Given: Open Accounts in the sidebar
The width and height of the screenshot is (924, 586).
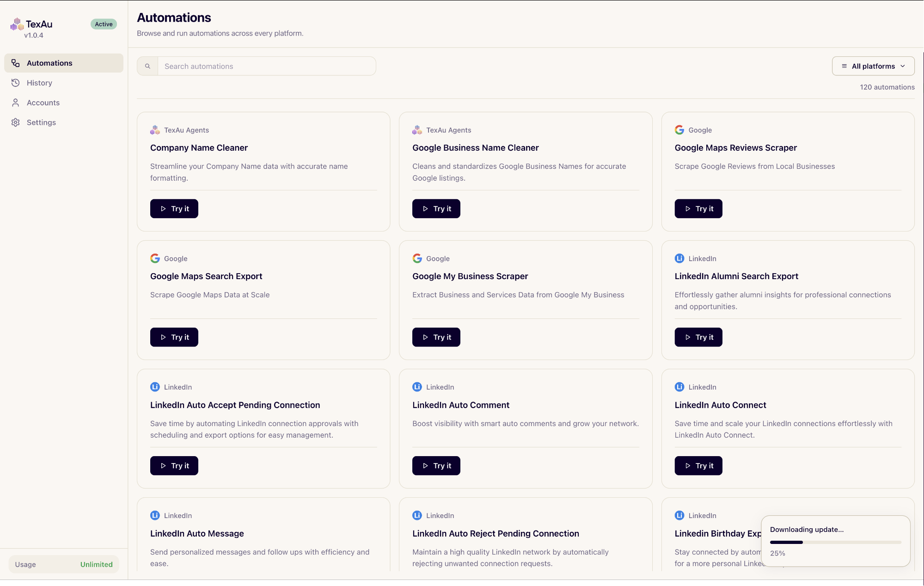Looking at the screenshot, I should [64, 103].
